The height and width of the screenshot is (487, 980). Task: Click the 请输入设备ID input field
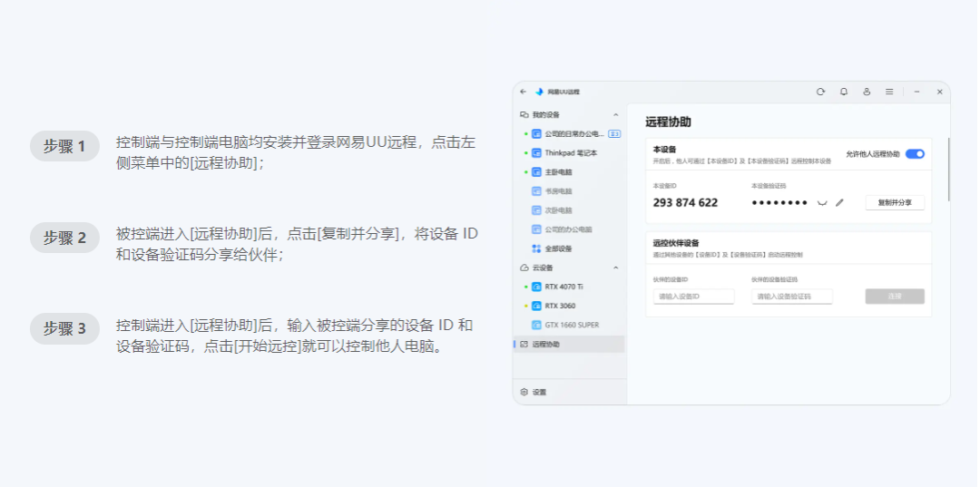(x=693, y=296)
